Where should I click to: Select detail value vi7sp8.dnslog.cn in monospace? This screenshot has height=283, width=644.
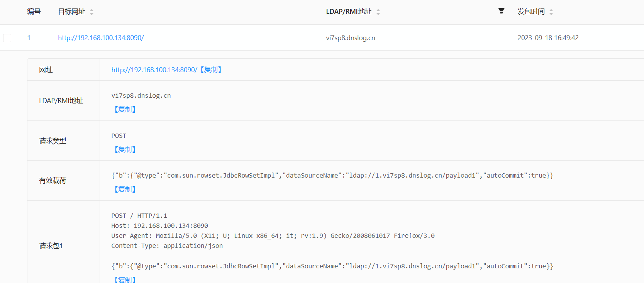[141, 95]
